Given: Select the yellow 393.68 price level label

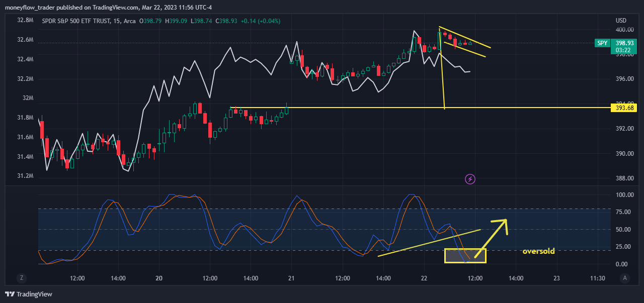Looking at the screenshot, I should pos(623,108).
